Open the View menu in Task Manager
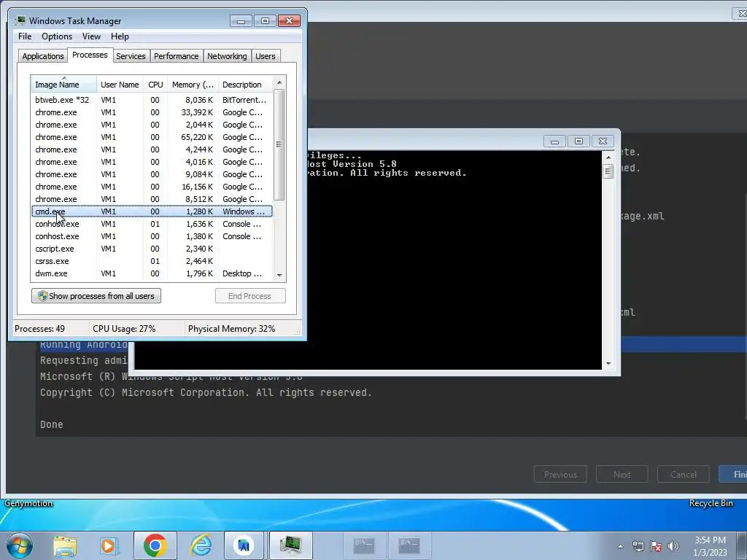Viewport: 747px width, 560px height. pyautogui.click(x=91, y=36)
